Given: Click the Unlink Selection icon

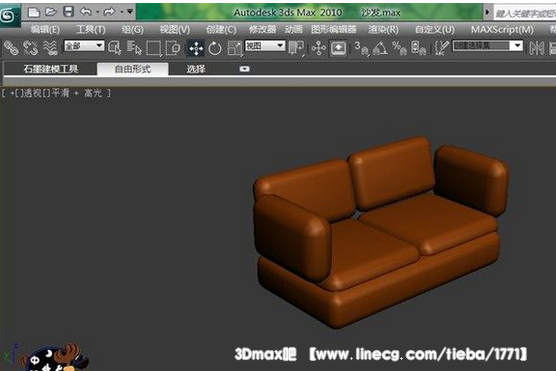Looking at the screenshot, I should pos(30,48).
